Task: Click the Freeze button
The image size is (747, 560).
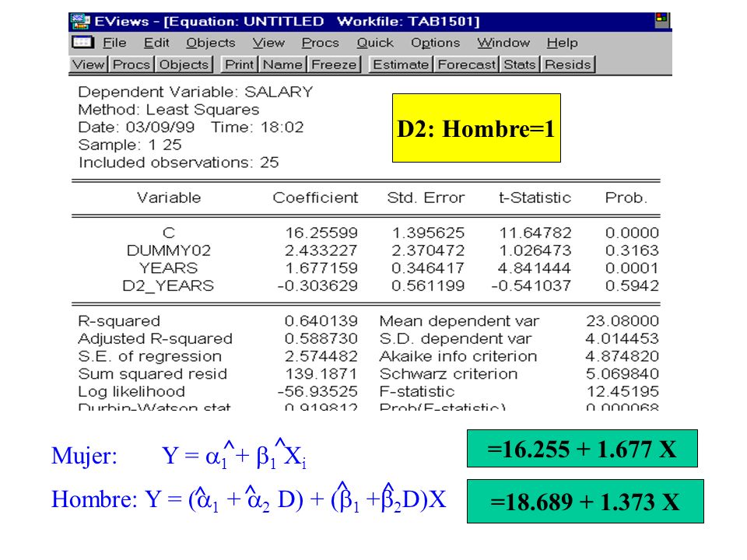Action: coord(334,65)
